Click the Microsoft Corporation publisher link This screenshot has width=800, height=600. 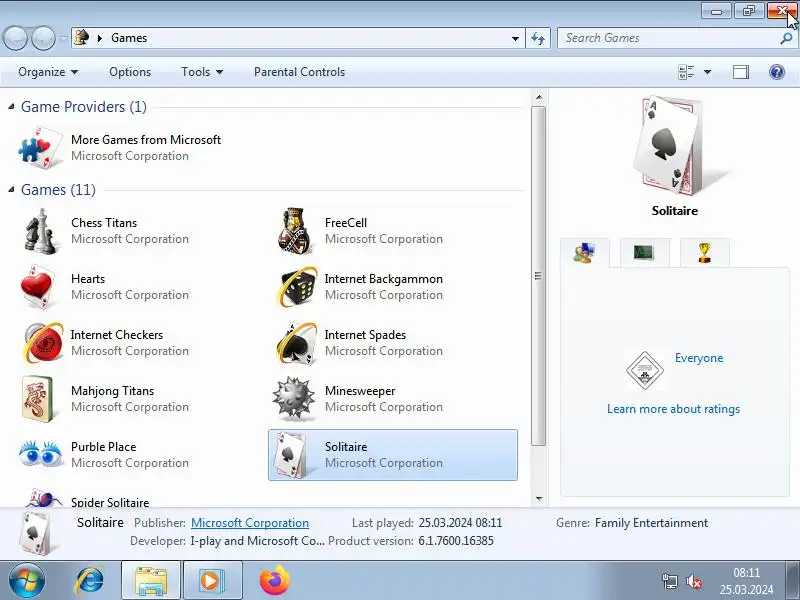[x=250, y=523]
